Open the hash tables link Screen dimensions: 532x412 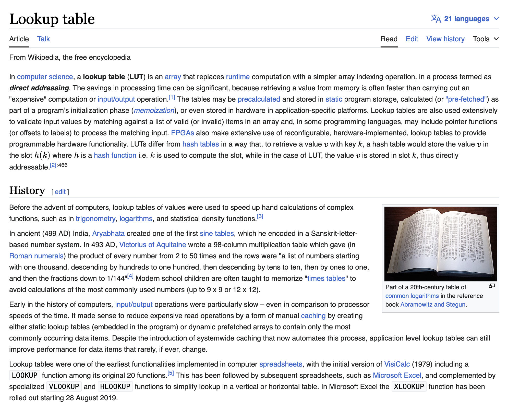pos(201,144)
